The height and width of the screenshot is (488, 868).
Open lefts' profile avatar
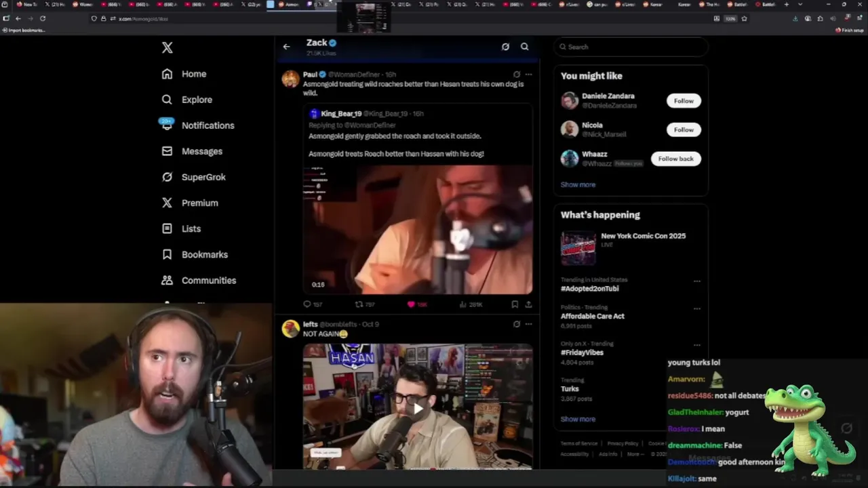point(290,329)
